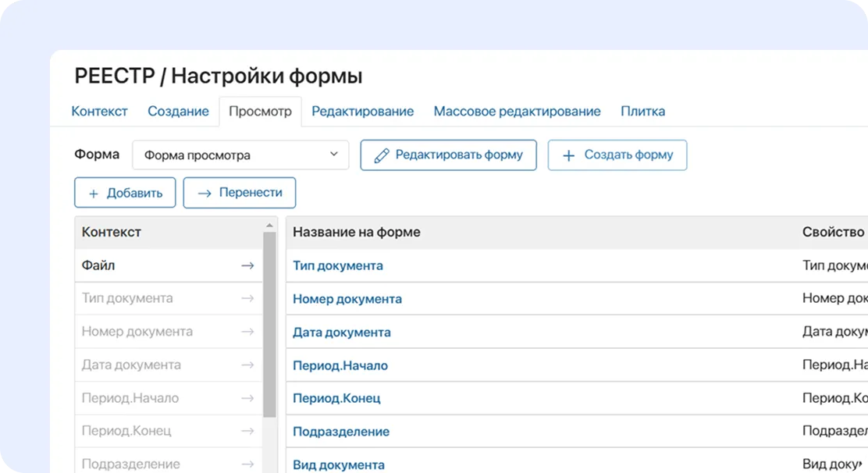Viewport: 868px width, 473px height.
Task: Open the Номер документа link
Action: click(x=347, y=298)
